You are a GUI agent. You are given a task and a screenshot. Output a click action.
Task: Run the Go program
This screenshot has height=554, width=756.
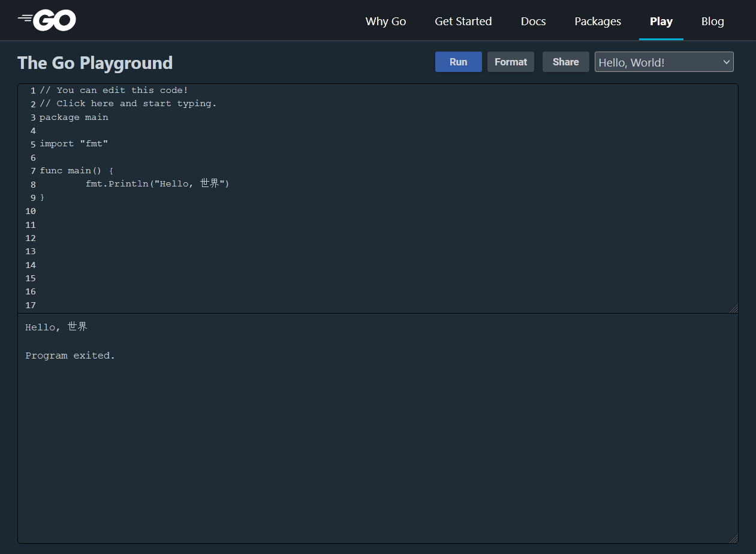pos(458,62)
